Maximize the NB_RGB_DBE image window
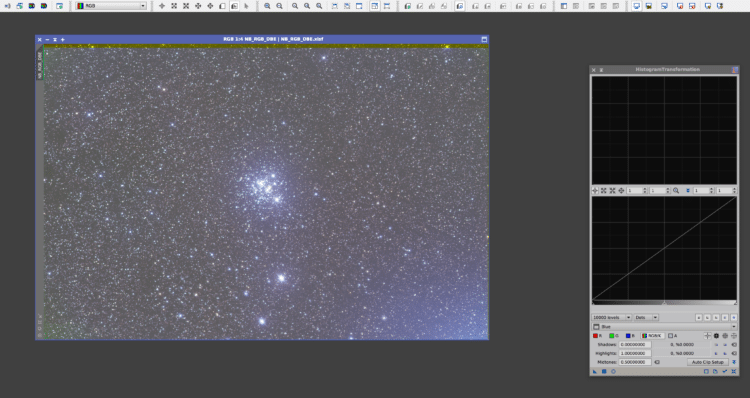 [x=484, y=39]
